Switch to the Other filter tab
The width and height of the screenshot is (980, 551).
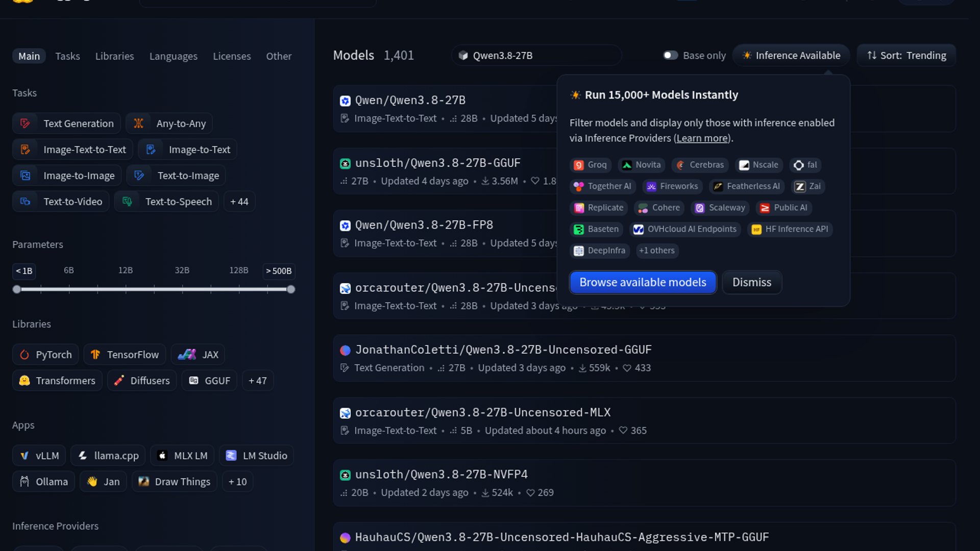[279, 56]
